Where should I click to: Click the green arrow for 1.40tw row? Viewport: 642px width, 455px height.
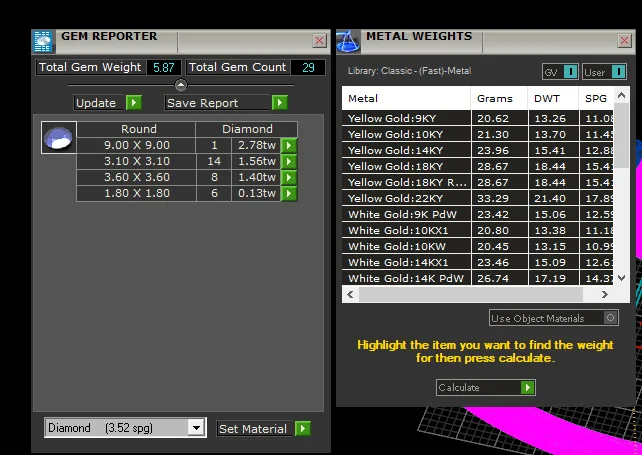pyautogui.click(x=289, y=177)
